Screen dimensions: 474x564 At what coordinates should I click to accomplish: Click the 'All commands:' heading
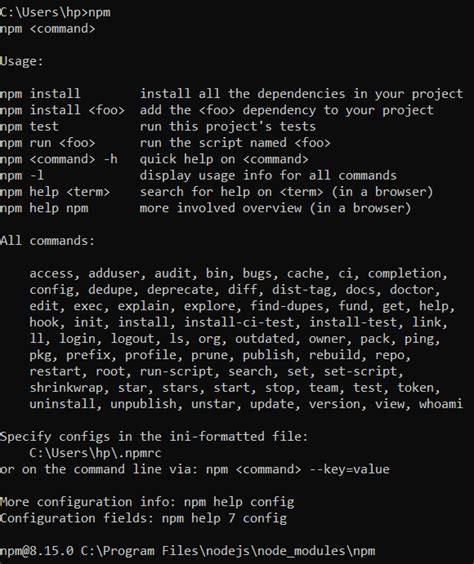pos(47,240)
